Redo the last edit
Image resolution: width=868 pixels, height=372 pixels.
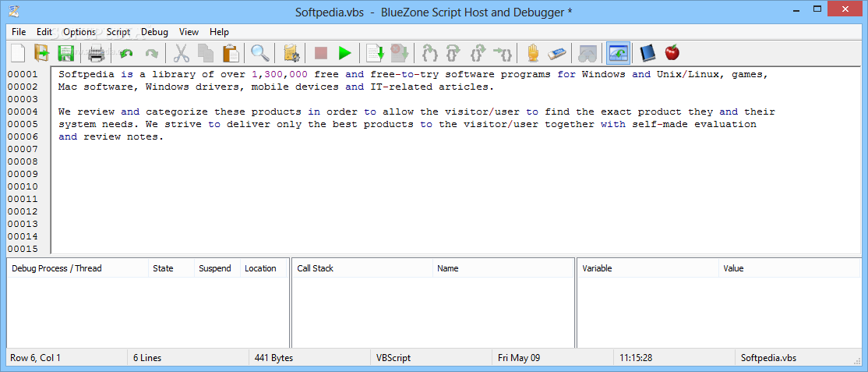150,53
